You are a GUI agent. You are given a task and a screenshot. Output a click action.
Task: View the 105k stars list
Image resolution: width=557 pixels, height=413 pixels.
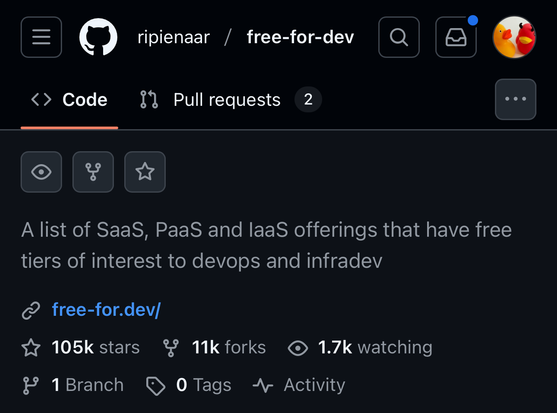tap(81, 347)
